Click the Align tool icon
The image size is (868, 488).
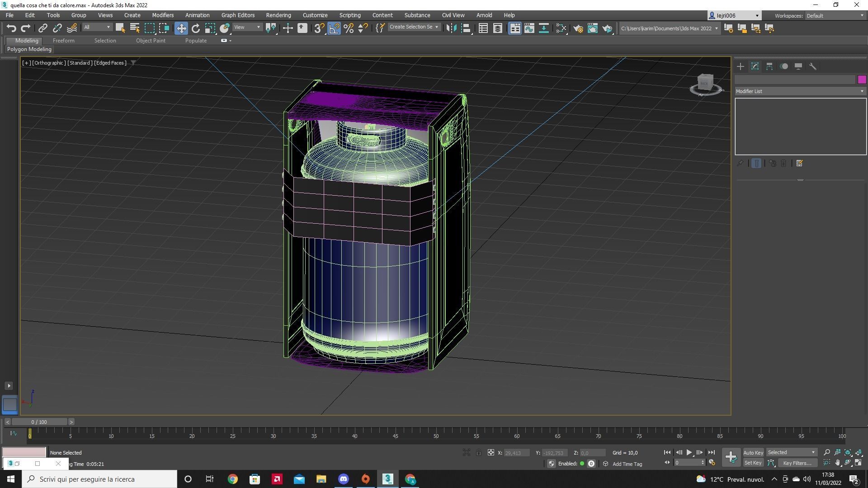(466, 28)
